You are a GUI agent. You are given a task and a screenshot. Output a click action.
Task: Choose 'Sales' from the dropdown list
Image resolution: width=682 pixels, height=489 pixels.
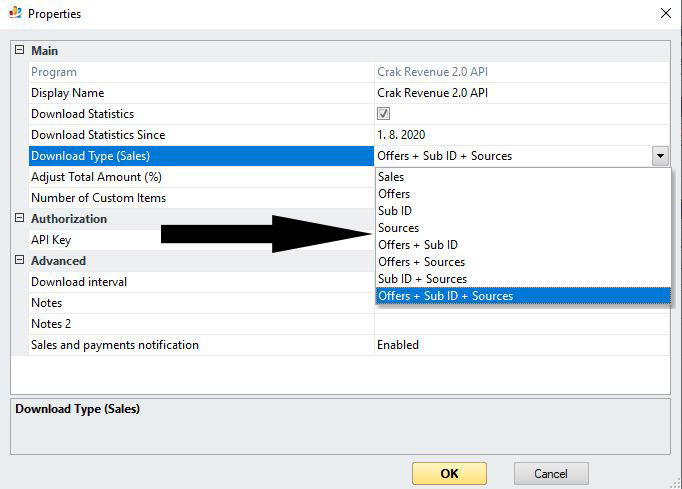point(523,177)
